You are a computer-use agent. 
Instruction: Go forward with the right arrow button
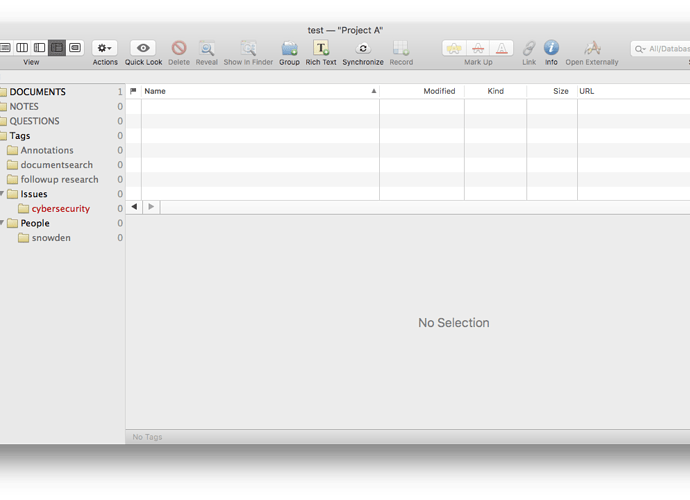click(x=151, y=206)
